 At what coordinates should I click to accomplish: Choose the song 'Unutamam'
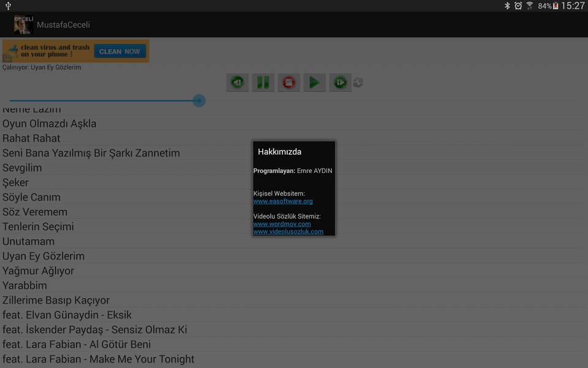(x=294, y=241)
